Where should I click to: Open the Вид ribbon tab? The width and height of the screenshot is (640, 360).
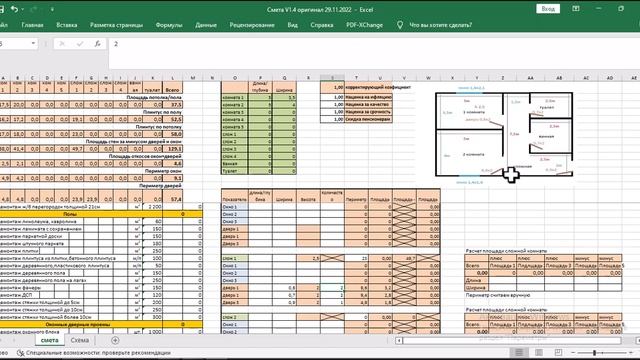click(x=292, y=25)
